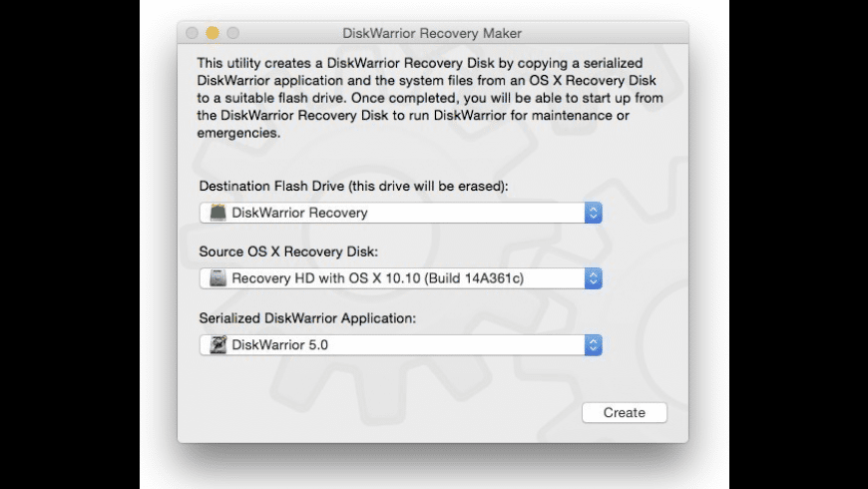This screenshot has height=489, width=868.
Task: Click the grayed-out zoom window button
Action: click(x=231, y=33)
